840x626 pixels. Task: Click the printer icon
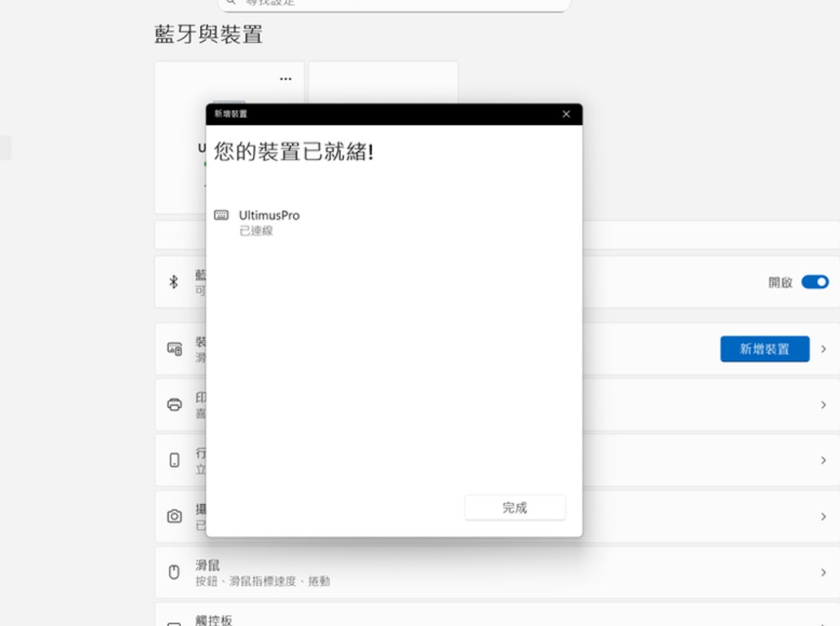point(174,404)
